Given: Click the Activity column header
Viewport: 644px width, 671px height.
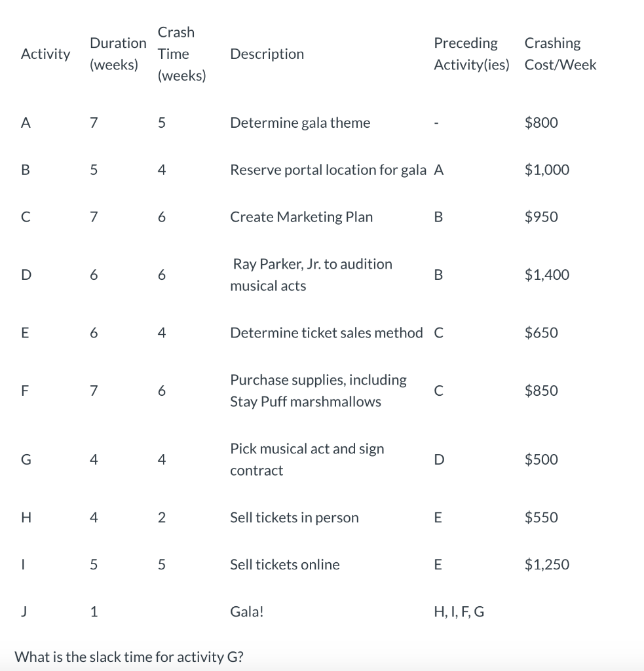Looking at the screenshot, I should 45,54.
